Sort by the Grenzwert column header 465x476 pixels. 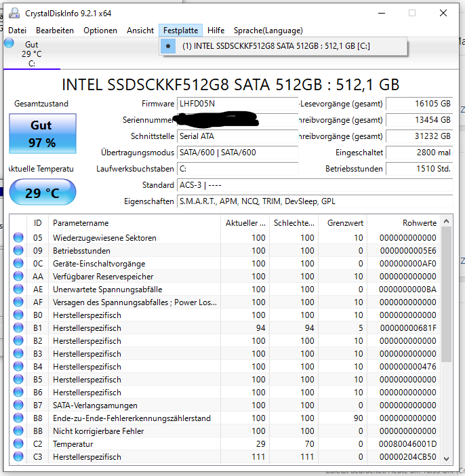tap(343, 223)
